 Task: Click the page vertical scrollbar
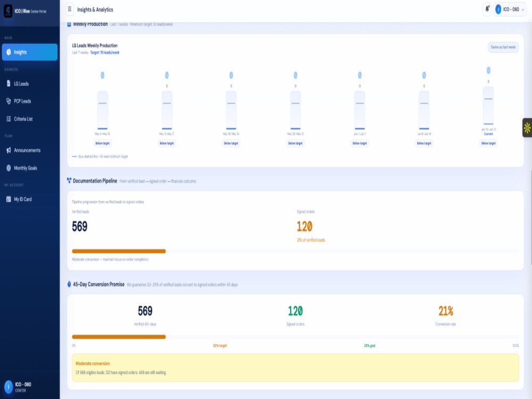pyautogui.click(x=531, y=217)
